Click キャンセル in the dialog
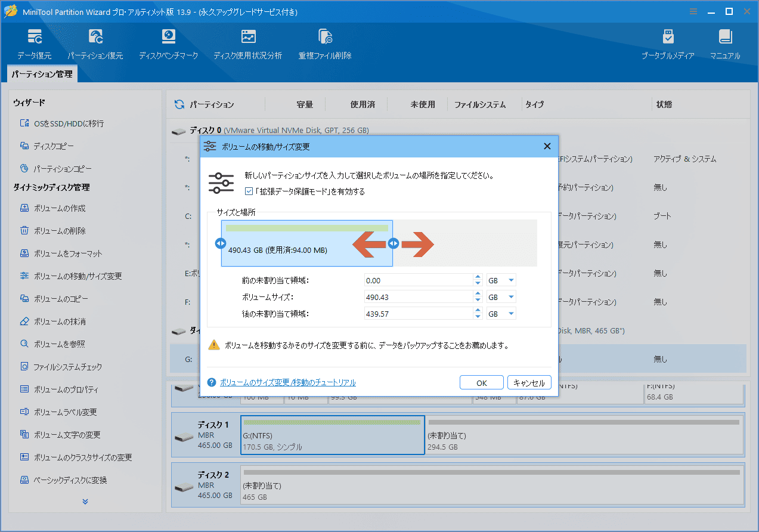The width and height of the screenshot is (759, 532). click(529, 383)
